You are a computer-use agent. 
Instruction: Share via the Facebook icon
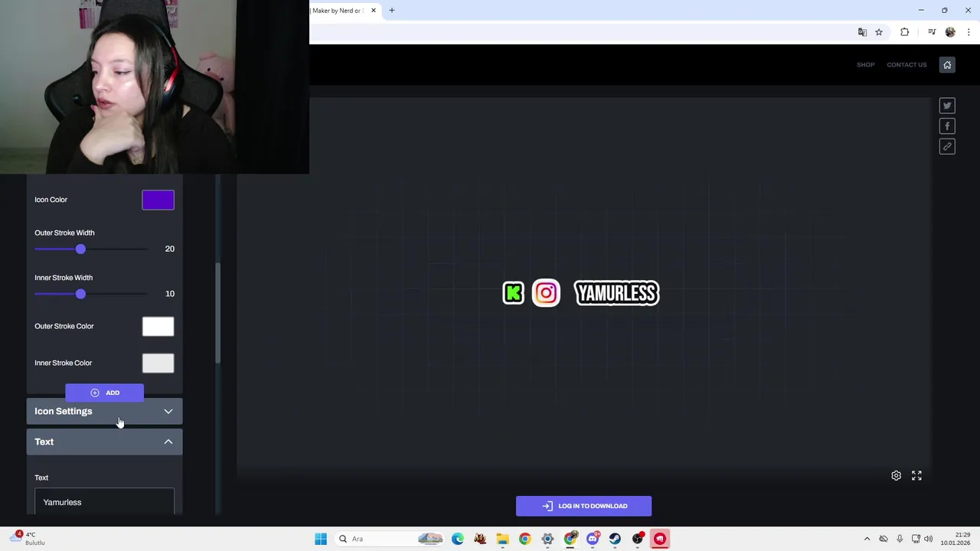[947, 126]
